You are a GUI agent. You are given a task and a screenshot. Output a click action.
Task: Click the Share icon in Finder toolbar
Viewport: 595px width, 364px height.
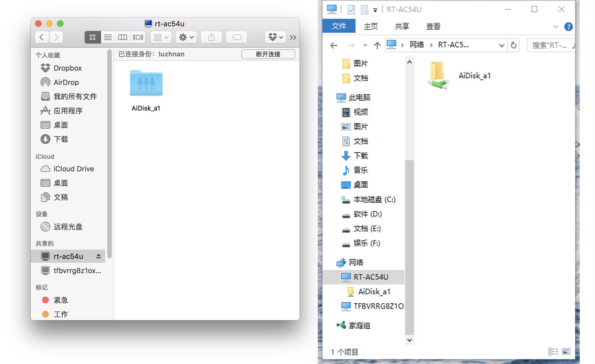pos(211,37)
